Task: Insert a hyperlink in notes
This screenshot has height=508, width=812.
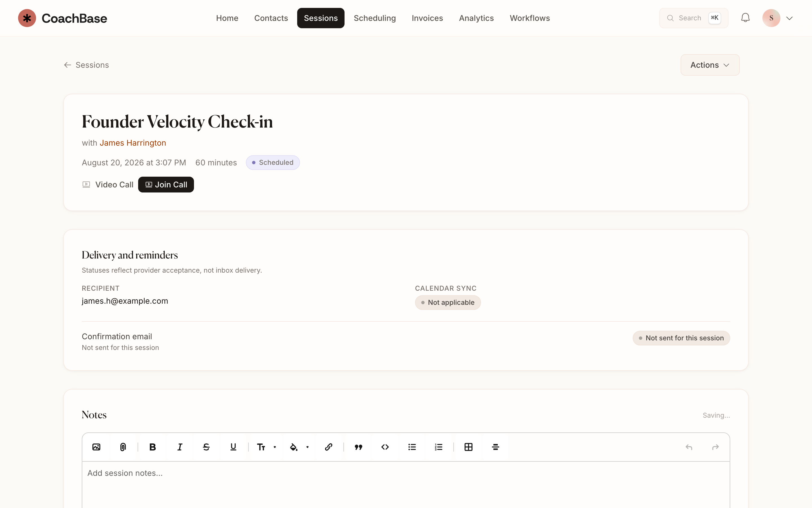Action: (x=328, y=447)
